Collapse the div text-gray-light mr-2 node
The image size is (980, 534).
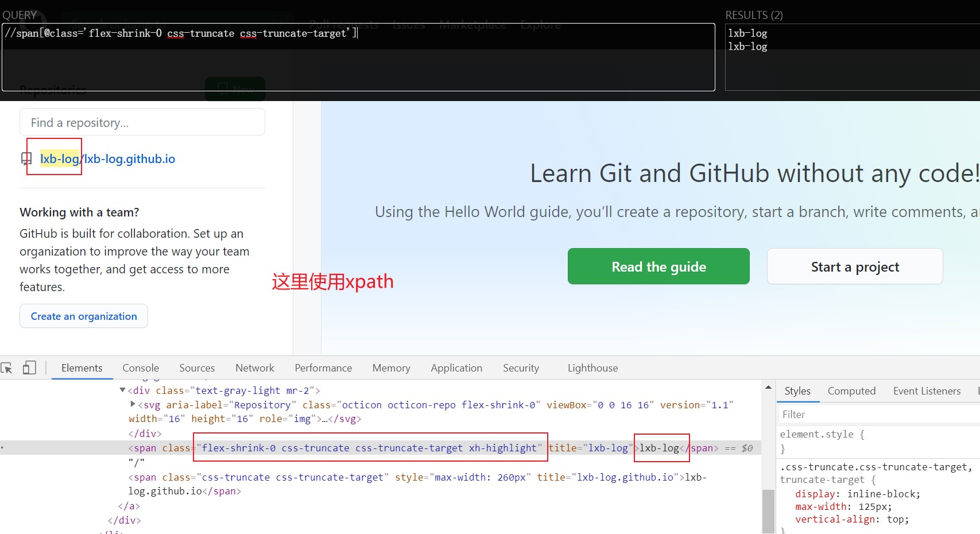click(x=122, y=390)
